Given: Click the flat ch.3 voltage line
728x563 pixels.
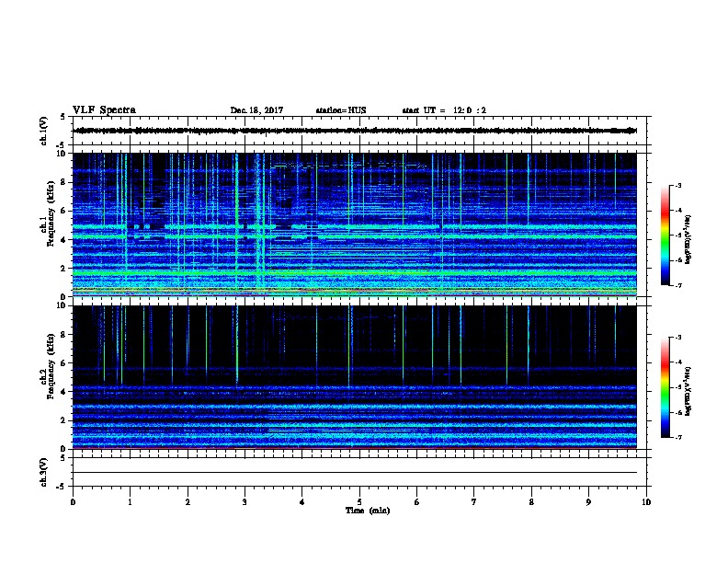Looking at the screenshot, I should click(x=355, y=473).
